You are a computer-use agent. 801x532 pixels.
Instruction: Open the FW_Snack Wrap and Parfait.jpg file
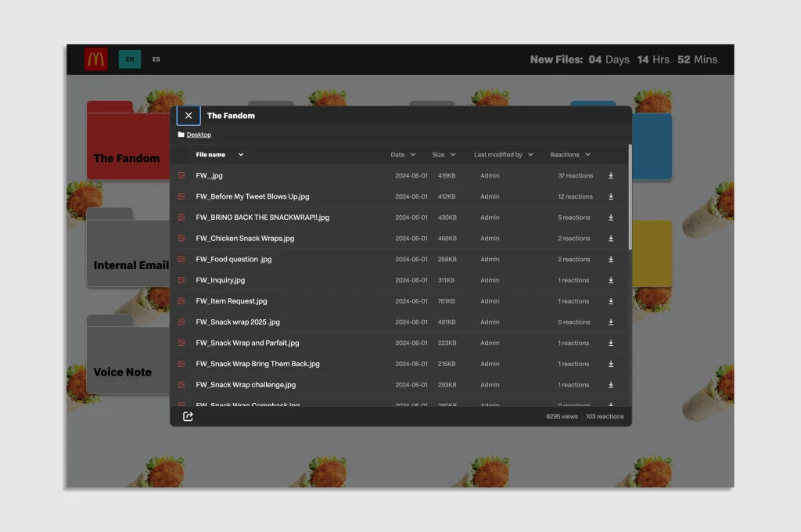pos(247,343)
